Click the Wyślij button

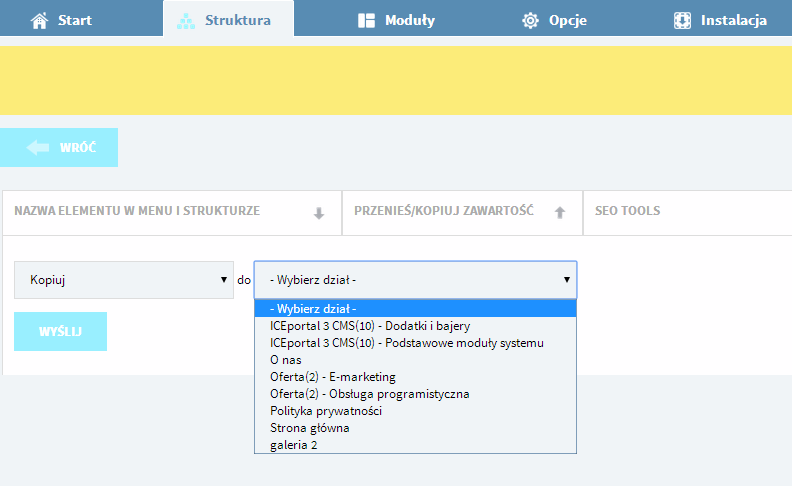[x=61, y=331]
